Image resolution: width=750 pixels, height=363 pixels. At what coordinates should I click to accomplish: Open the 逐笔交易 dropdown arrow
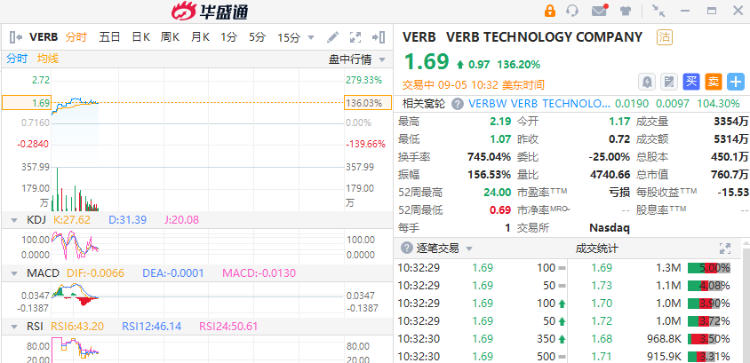pos(469,249)
